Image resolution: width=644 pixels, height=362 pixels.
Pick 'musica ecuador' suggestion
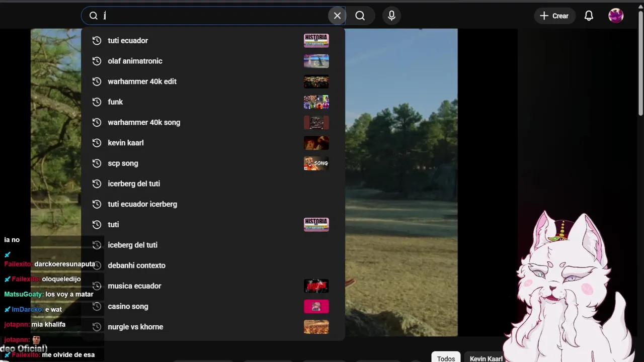[134, 286]
